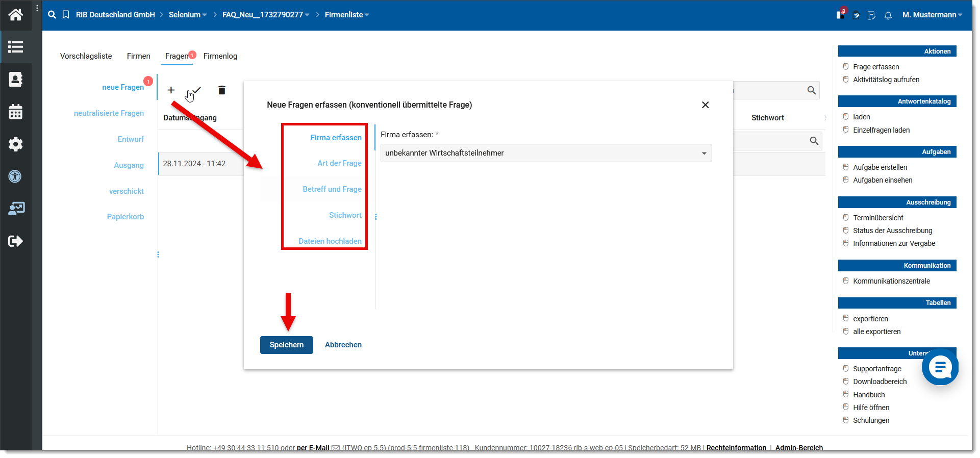Open the chat bubble support widget
The height and width of the screenshot is (458, 980).
pos(940,367)
